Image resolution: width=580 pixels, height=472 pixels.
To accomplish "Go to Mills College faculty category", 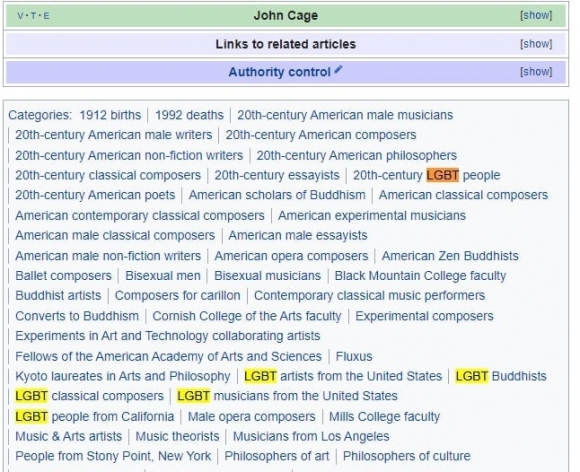I will point(384,417).
